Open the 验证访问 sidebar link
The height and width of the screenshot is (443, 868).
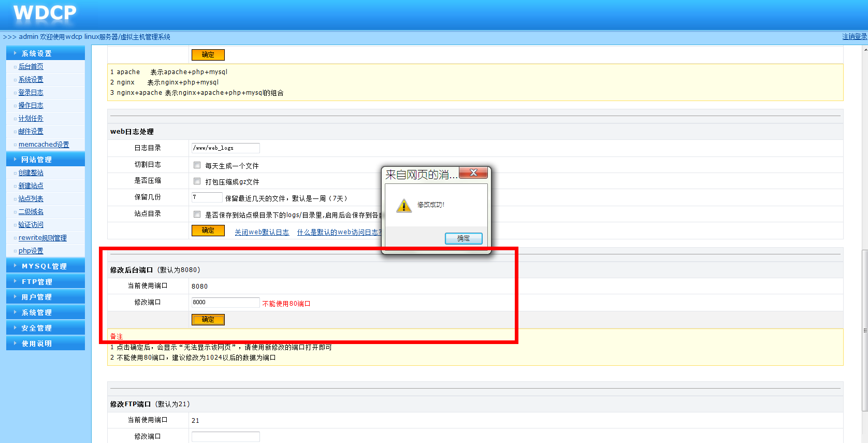coord(31,224)
